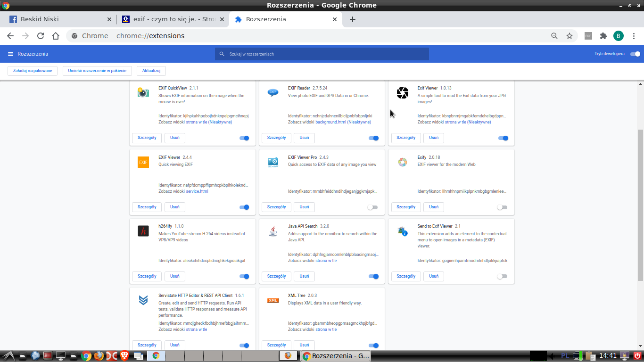Turn off EXIF QuickView extension toggle

(x=244, y=138)
